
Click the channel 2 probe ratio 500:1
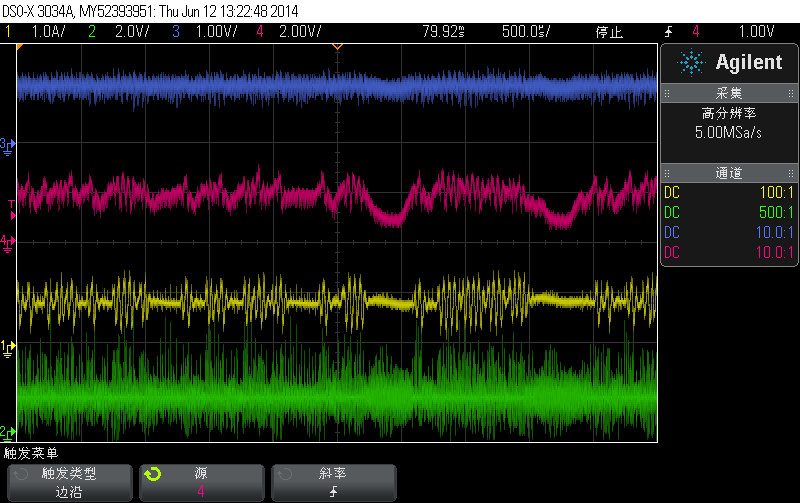[776, 212]
